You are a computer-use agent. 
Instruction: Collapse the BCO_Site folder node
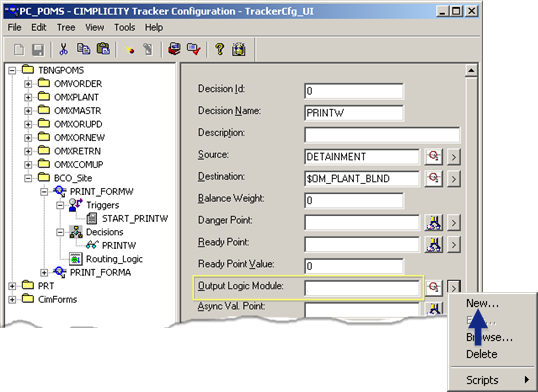coord(28,178)
